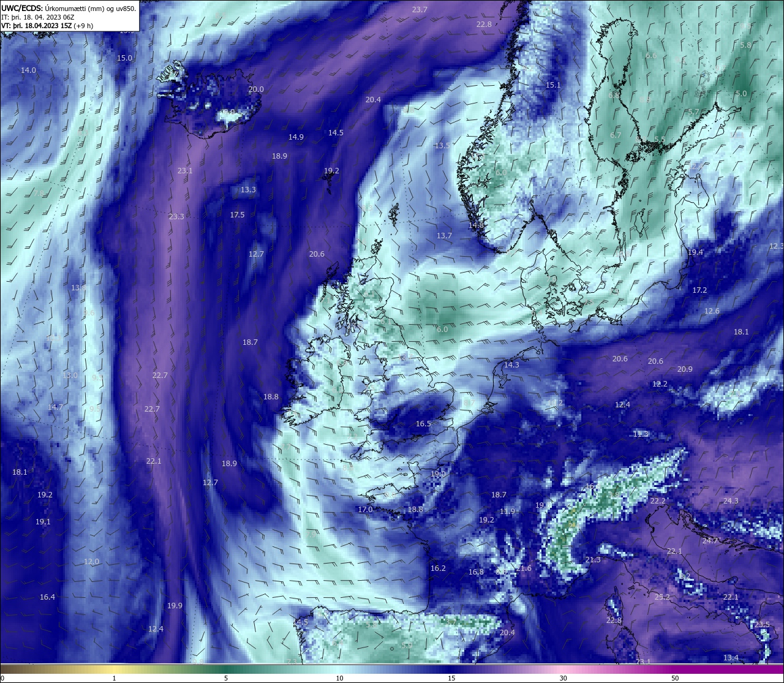Screen dimensions: 784x683
Task: Click the 12.2 value over central Europe
Action: coord(660,384)
